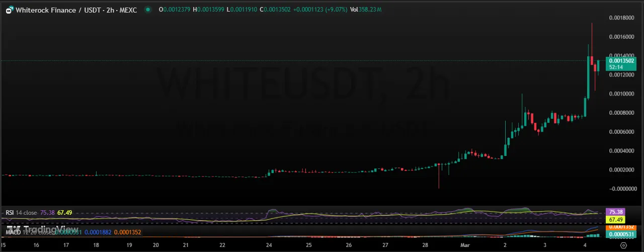The width and height of the screenshot is (644, 252).
Task: Select the RSI 14 close indicator legend
Action: 21,213
